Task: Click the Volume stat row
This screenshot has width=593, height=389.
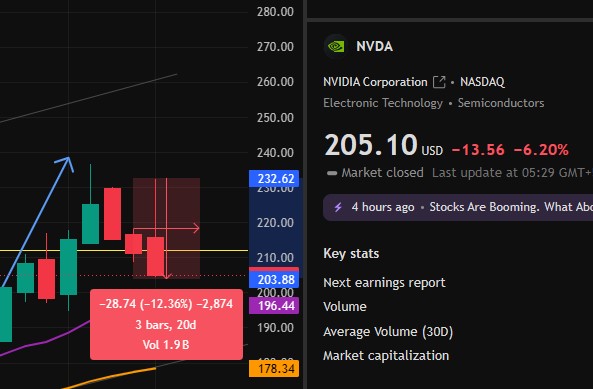Action: click(x=345, y=307)
